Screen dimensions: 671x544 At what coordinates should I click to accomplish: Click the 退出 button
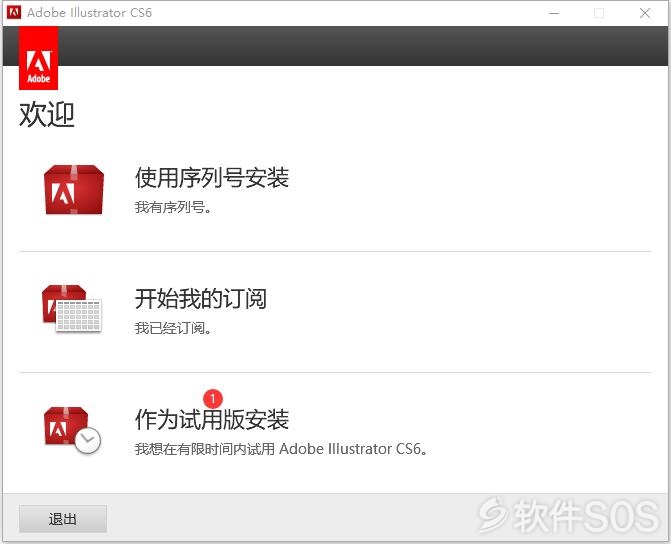(x=63, y=519)
